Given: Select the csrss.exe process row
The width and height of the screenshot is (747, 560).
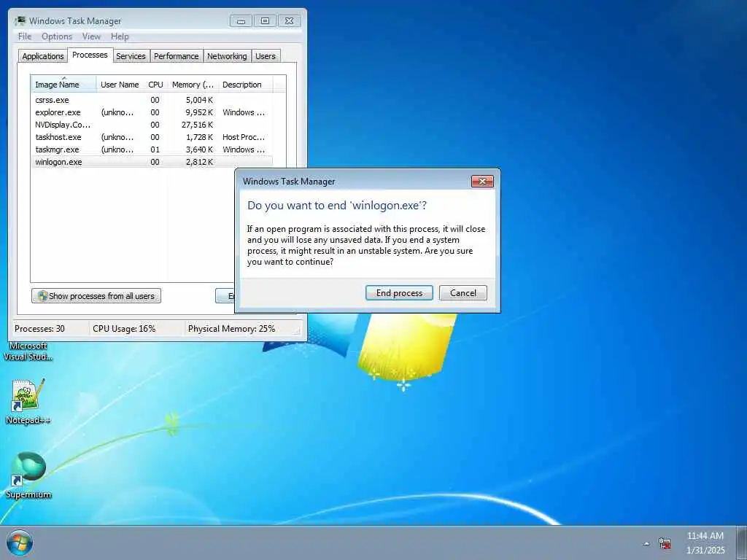Looking at the screenshot, I should tap(152, 100).
